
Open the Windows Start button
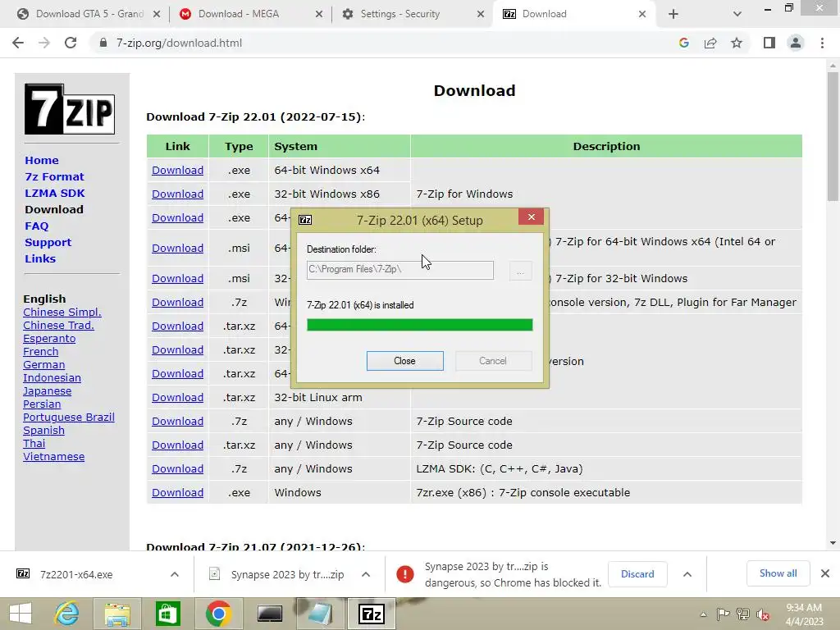pos(21,614)
